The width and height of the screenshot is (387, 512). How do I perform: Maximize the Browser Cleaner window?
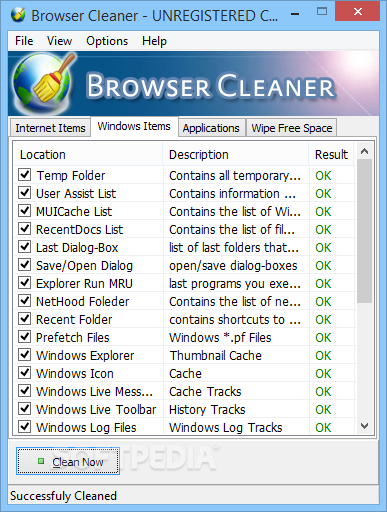tap(322, 12)
